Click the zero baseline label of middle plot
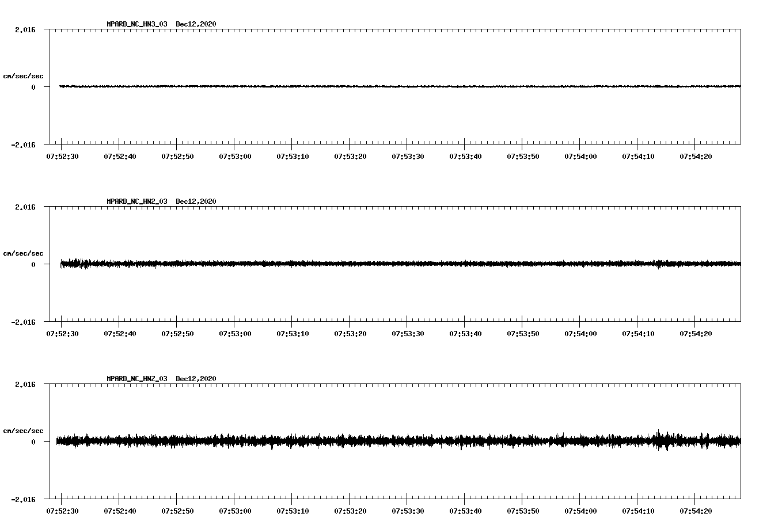Image resolution: width=782 pixels, height=532 pixels. pos(35,265)
